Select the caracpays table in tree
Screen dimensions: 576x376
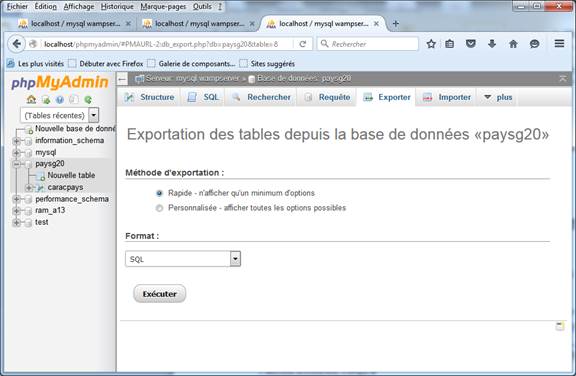(65, 188)
